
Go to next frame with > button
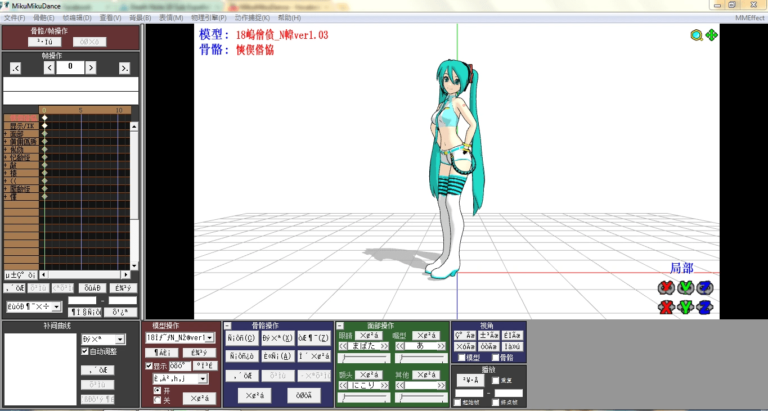(x=91, y=68)
